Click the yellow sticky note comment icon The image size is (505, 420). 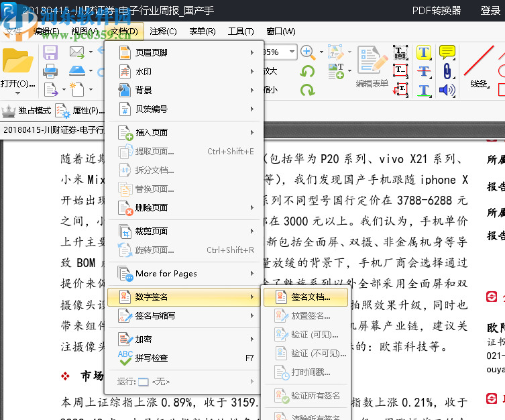coord(447,52)
